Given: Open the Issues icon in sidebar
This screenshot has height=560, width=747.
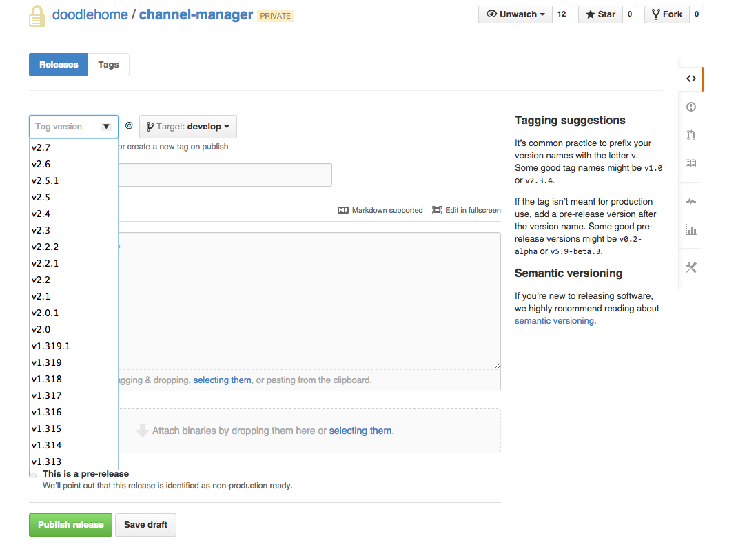Looking at the screenshot, I should point(690,107).
